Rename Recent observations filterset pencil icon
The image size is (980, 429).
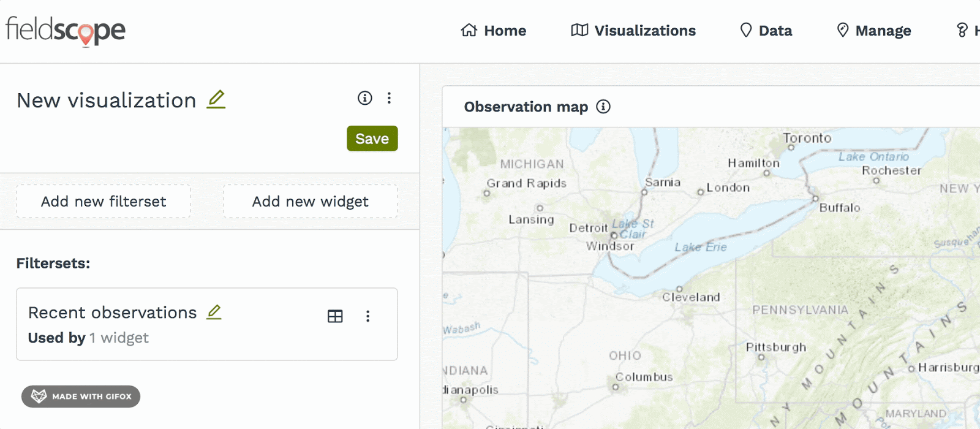214,312
